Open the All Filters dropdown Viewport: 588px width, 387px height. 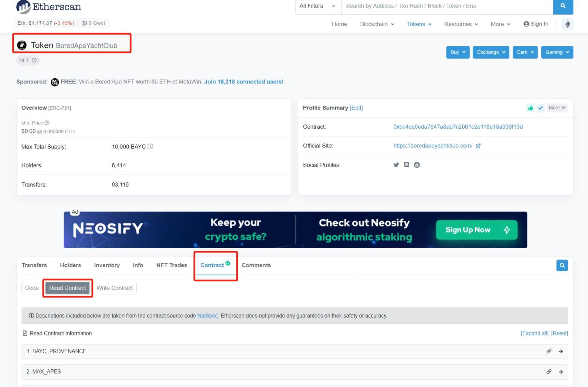(x=317, y=6)
